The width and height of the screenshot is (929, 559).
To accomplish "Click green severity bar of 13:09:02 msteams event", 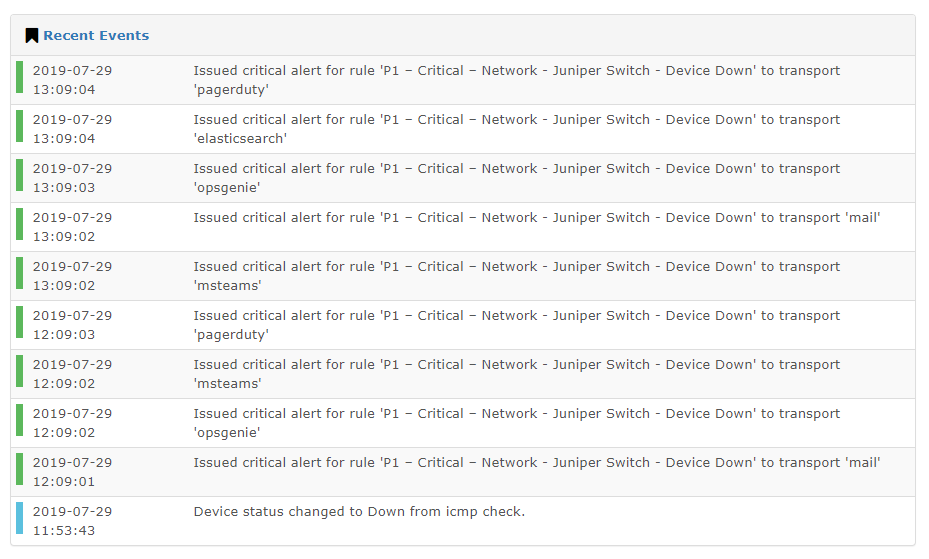I will pos(20,273).
